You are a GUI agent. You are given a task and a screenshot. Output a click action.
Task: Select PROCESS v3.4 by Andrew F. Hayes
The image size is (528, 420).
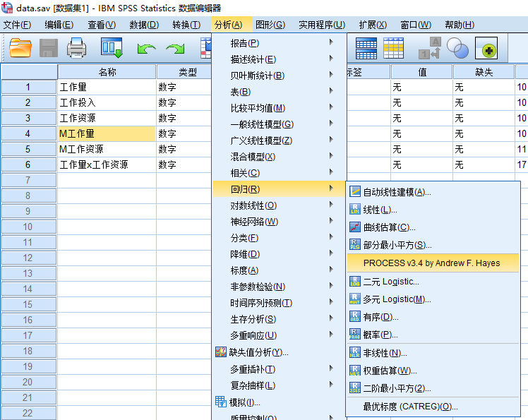click(433, 263)
